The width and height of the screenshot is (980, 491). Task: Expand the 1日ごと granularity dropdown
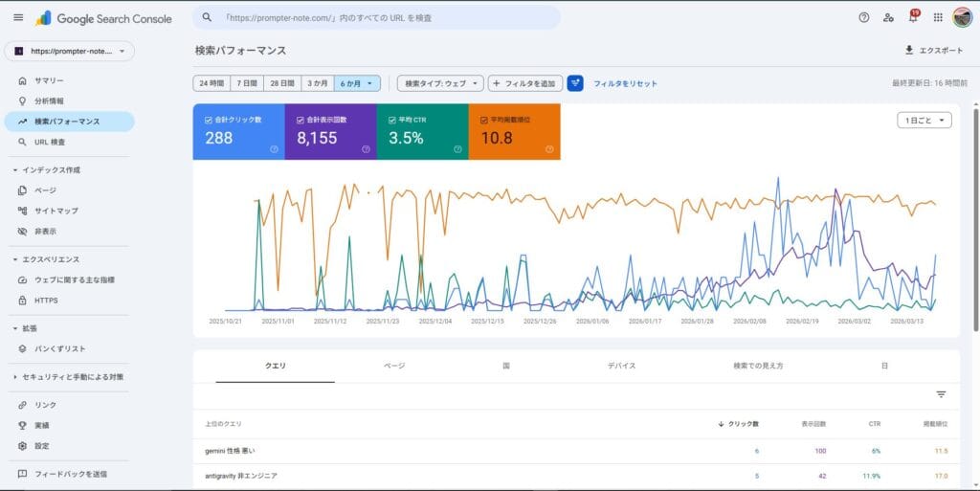coord(924,120)
